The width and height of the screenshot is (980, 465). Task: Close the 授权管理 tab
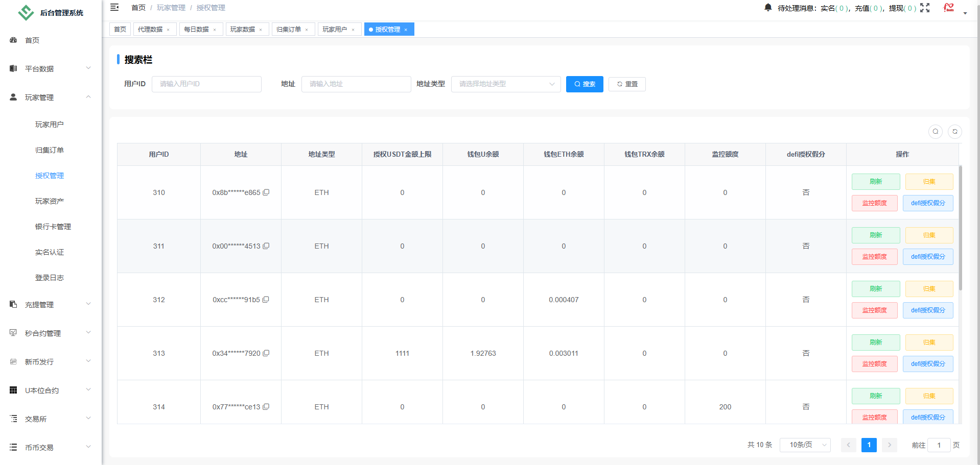point(406,30)
